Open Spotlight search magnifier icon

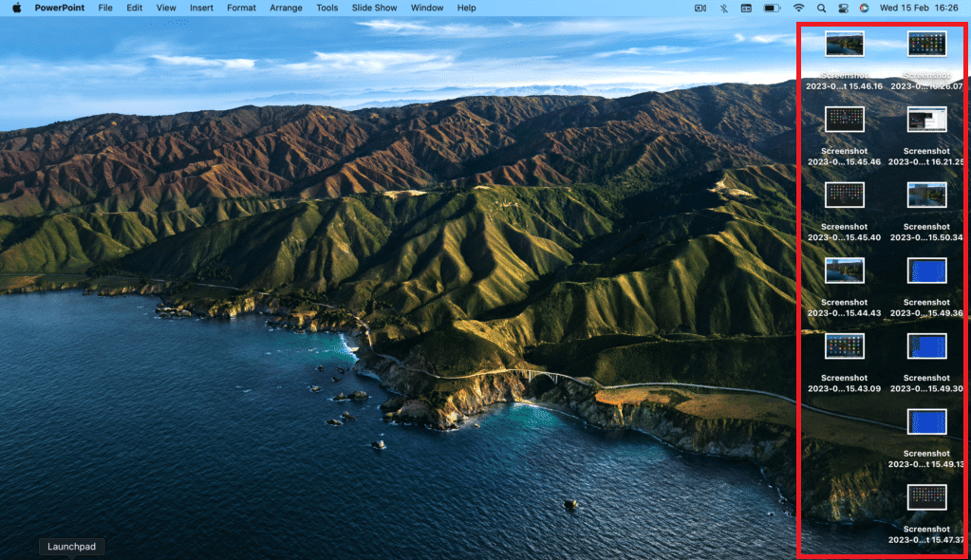tap(821, 8)
